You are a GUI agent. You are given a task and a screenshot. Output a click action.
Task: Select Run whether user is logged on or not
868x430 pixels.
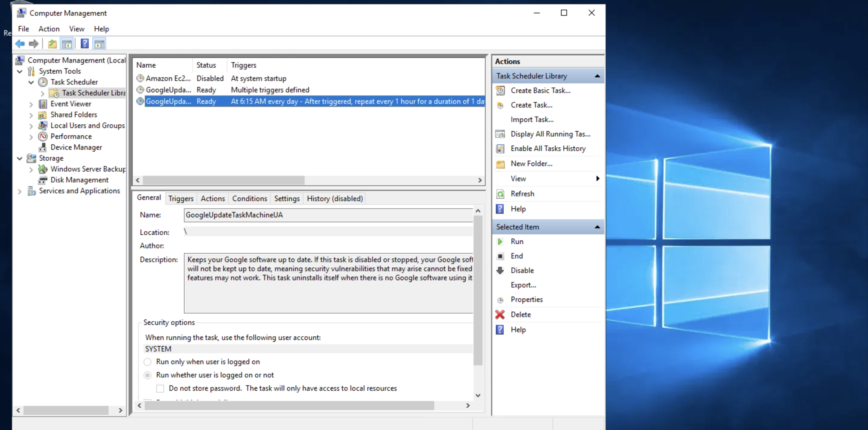click(x=147, y=375)
